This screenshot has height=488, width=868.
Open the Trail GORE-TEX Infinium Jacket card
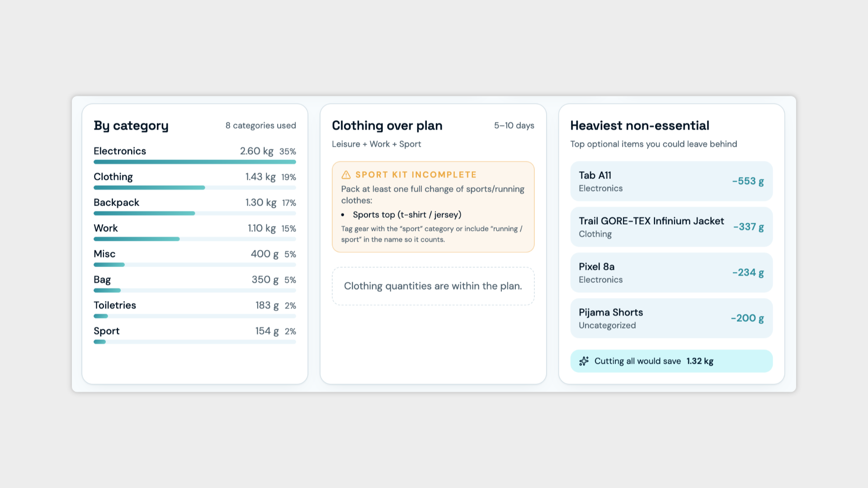coord(671,227)
